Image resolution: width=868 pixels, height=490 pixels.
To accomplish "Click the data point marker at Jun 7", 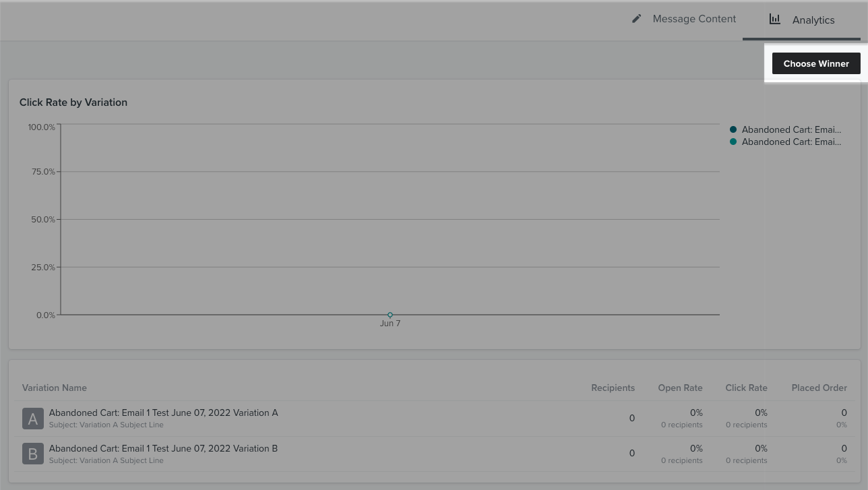I will click(390, 315).
